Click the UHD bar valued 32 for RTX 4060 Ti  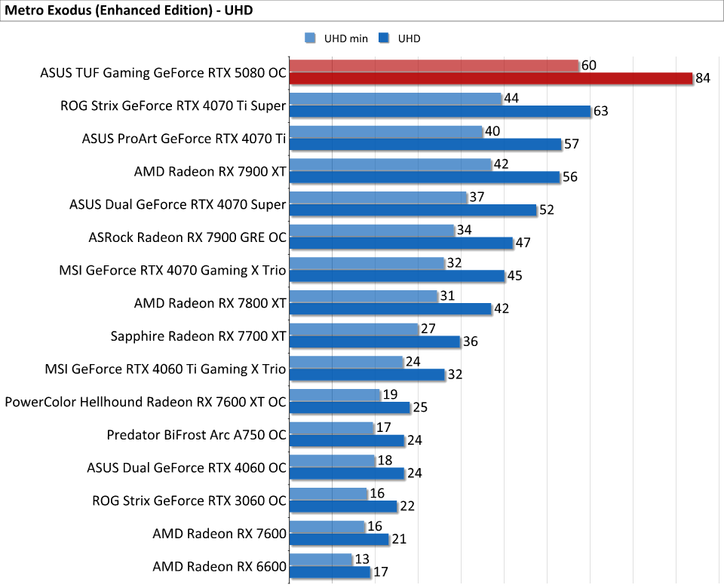[367, 375]
